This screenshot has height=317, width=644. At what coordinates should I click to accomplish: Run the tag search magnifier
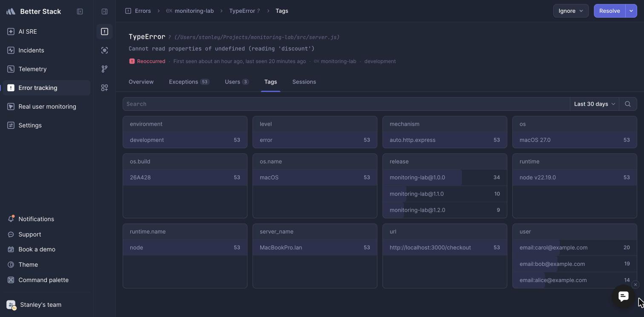(x=627, y=104)
